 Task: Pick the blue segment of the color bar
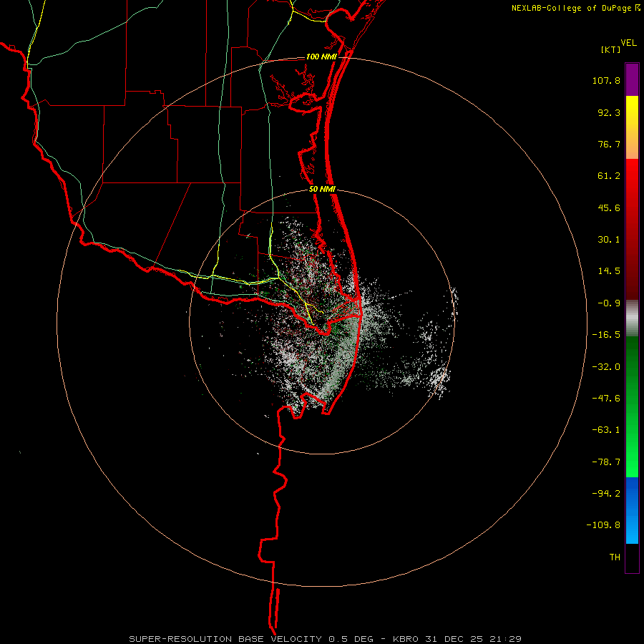click(x=632, y=510)
